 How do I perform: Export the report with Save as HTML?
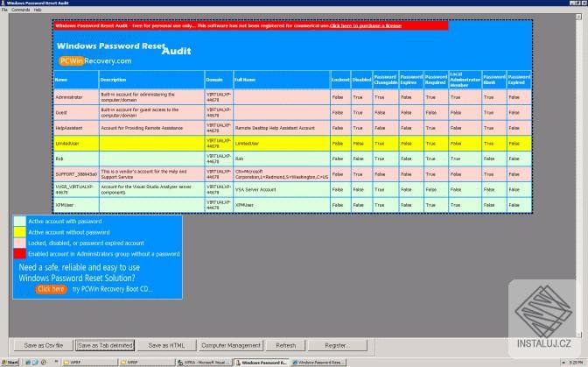(x=166, y=345)
